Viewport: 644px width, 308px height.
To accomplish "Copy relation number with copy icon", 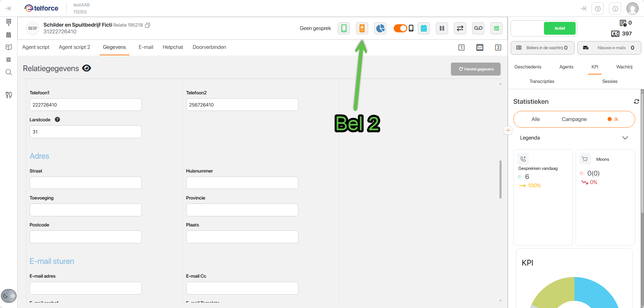I will click(x=148, y=25).
